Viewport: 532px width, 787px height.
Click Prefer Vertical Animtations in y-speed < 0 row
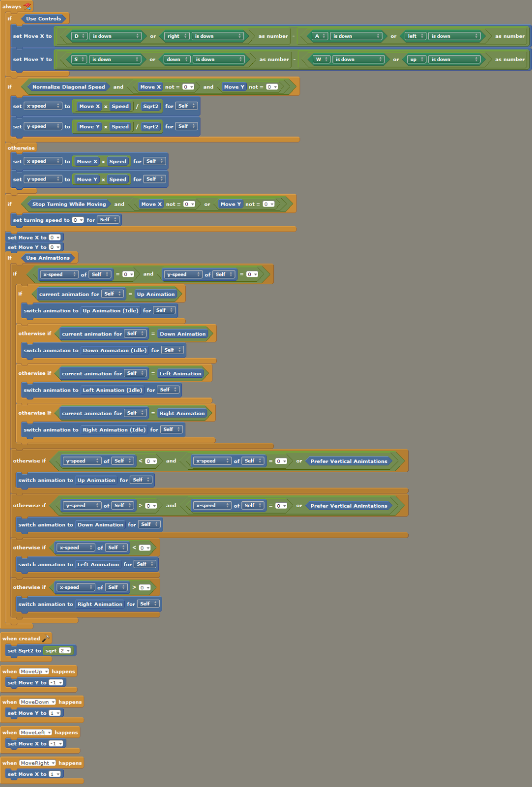tap(349, 461)
